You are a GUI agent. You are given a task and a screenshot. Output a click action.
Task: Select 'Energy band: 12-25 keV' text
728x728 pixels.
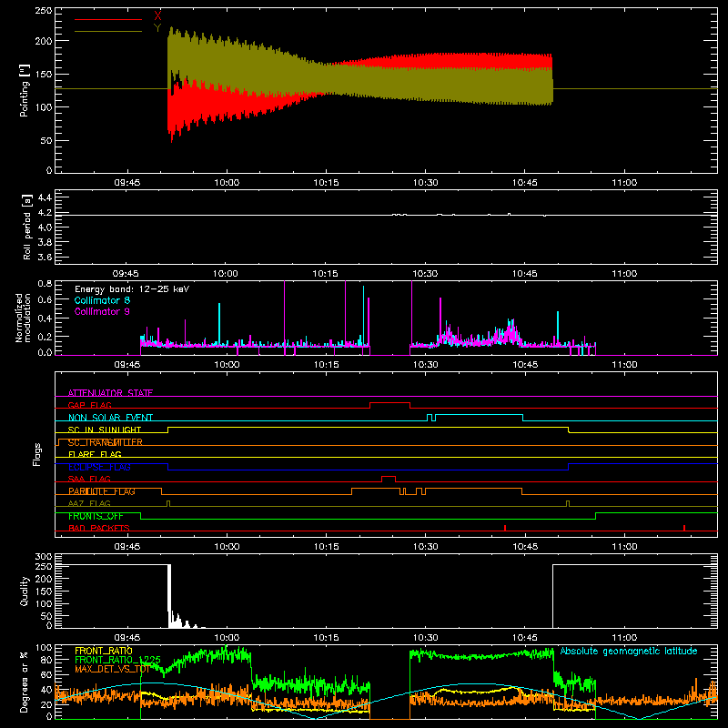click(x=132, y=289)
